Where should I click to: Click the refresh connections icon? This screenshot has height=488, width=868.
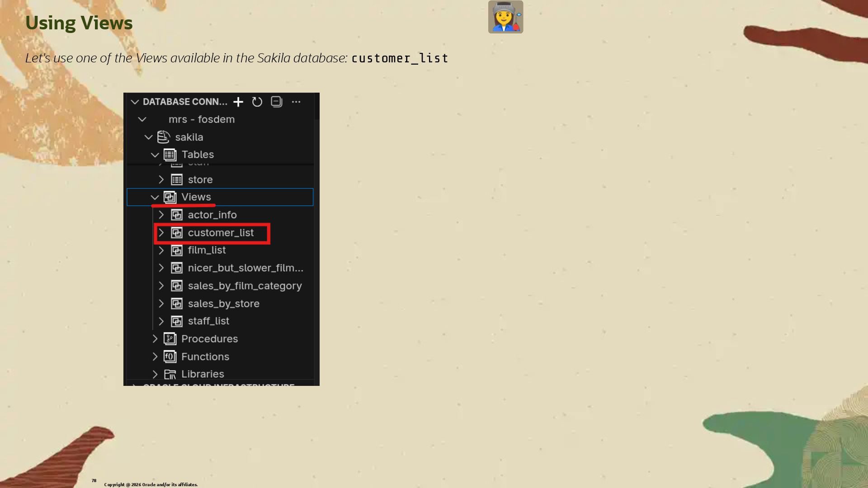click(257, 102)
